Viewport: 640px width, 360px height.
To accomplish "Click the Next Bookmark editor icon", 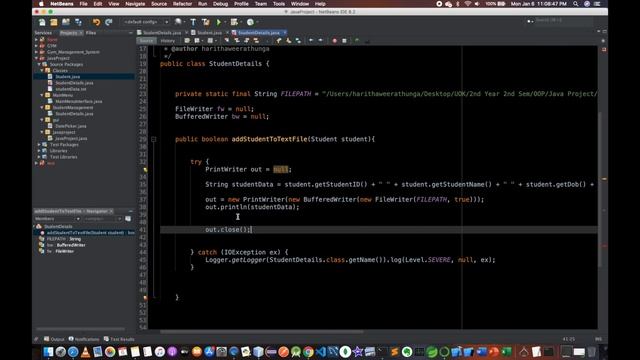I will (x=289, y=40).
